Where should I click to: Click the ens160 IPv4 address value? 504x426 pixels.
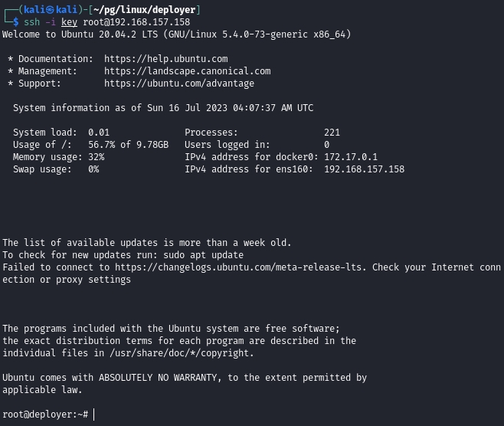pos(364,169)
